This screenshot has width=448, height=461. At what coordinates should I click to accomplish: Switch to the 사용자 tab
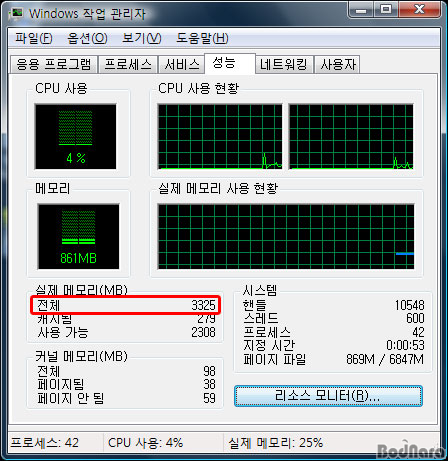337,64
